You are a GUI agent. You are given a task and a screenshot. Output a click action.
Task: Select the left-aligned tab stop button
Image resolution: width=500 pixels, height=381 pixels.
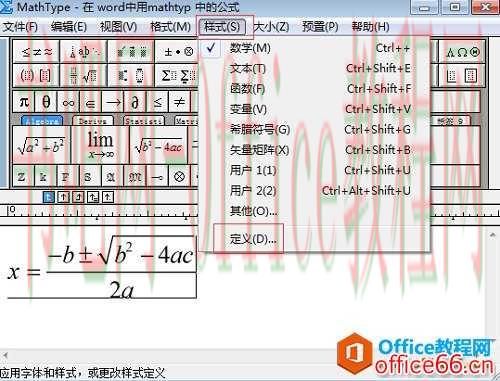49,197
